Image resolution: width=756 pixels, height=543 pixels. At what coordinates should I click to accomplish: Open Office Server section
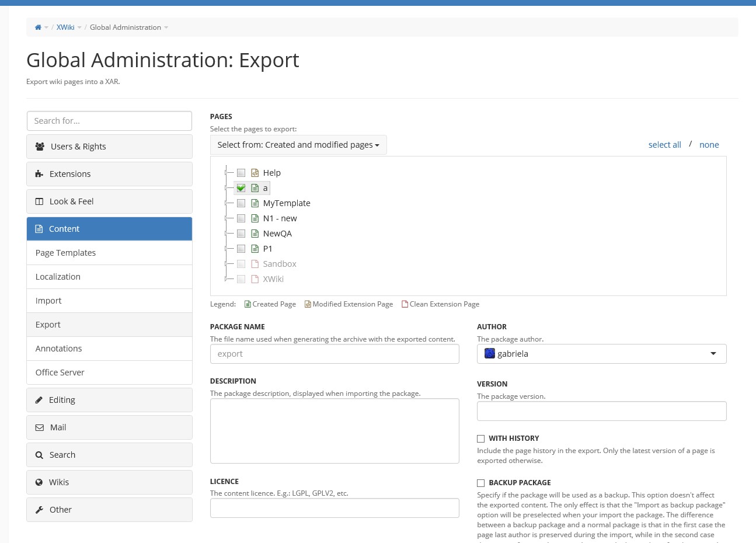coord(109,373)
